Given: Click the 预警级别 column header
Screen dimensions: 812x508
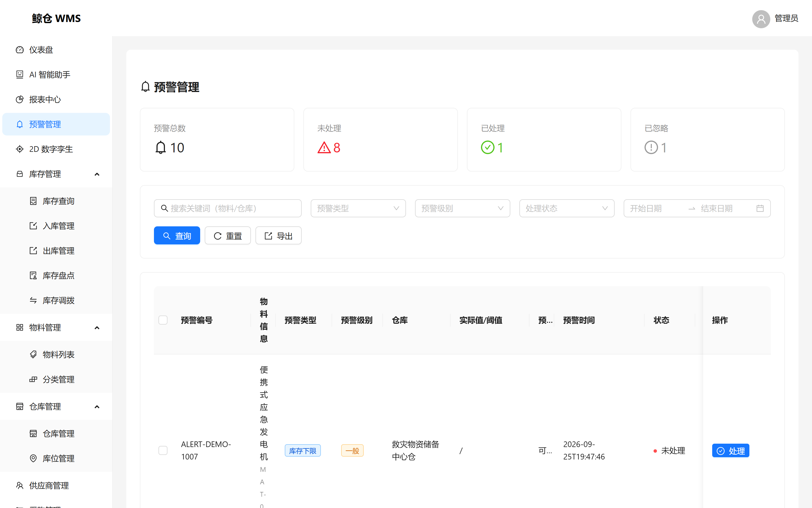Looking at the screenshot, I should (357, 320).
